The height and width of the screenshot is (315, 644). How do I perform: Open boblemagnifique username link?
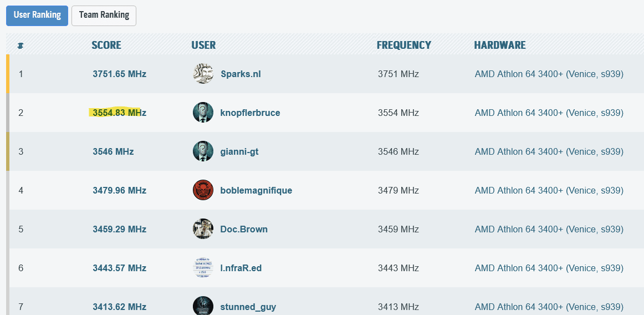coord(256,190)
